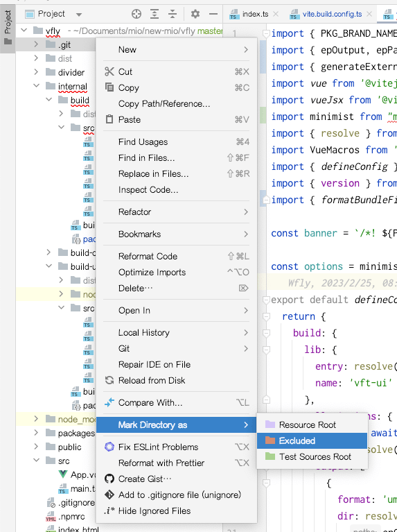
Task: Switch to vite.build.config.ts tab
Action: 332,15
